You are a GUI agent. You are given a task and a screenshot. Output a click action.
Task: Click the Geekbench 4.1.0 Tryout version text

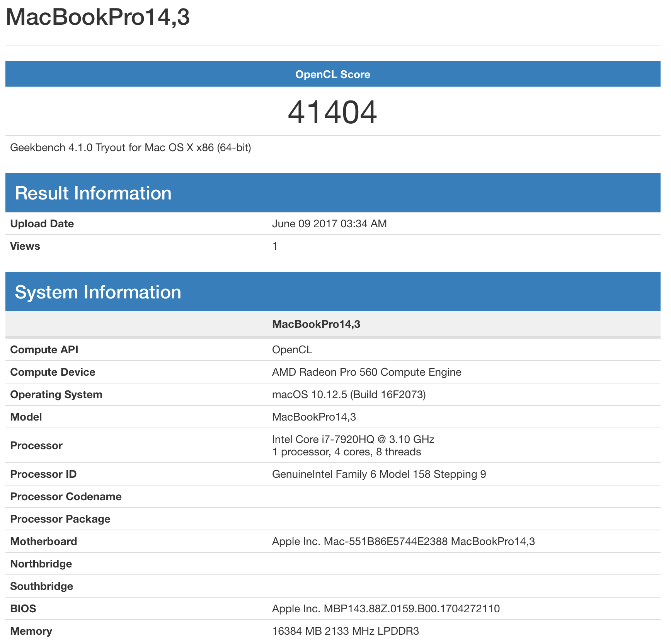(x=131, y=148)
